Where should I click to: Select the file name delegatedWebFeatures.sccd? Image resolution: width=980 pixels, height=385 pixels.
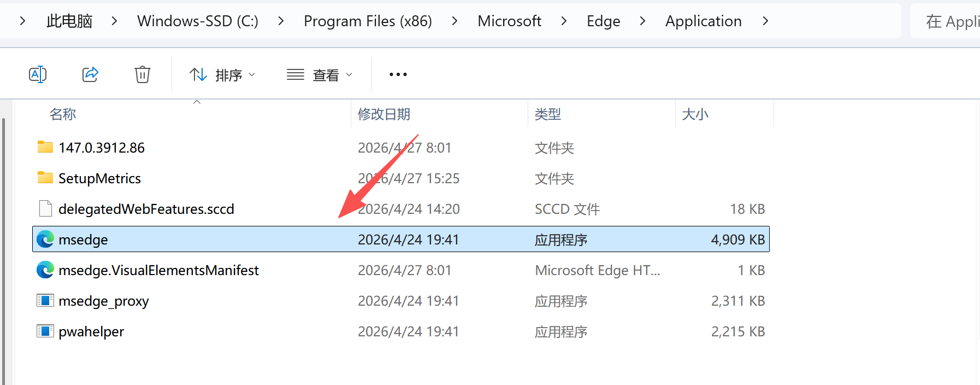click(x=146, y=209)
